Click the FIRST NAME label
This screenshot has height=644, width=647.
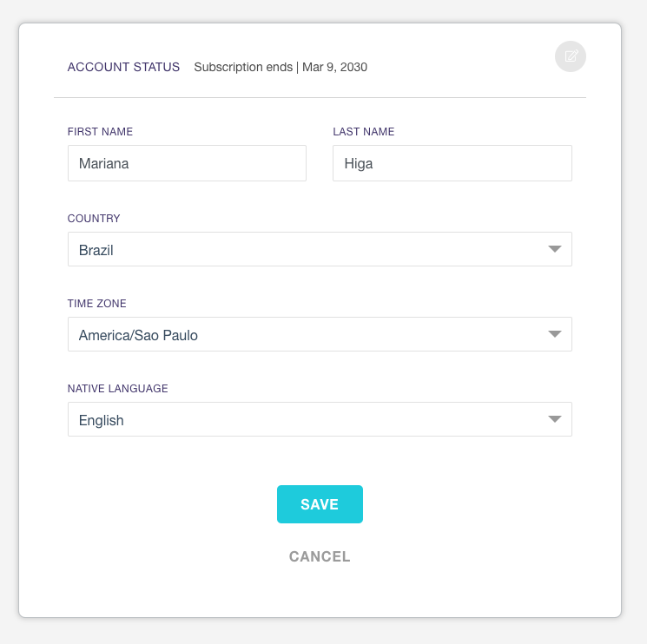click(100, 132)
